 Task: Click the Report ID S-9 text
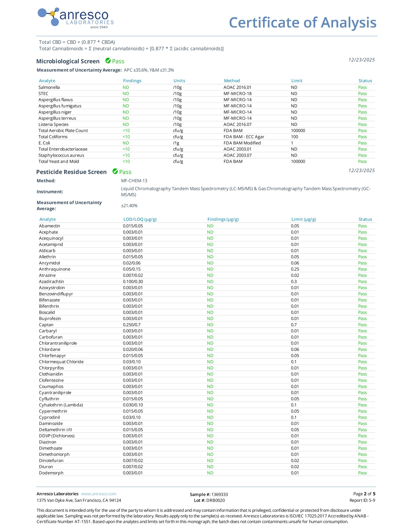[362, 500]
